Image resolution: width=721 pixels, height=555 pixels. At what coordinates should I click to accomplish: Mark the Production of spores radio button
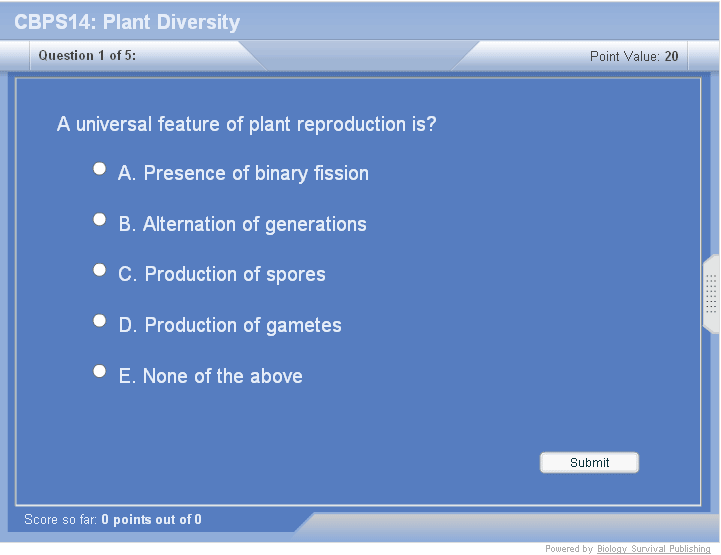tap(99, 270)
